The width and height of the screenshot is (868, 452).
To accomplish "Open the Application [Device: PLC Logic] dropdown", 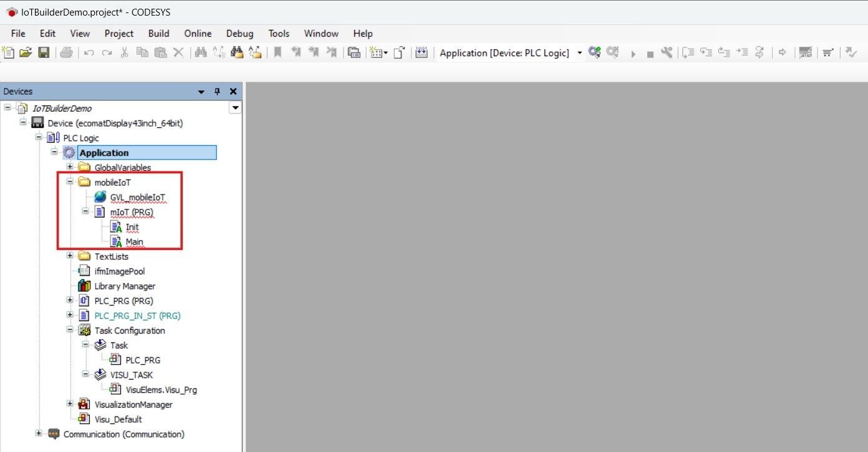I will [579, 53].
